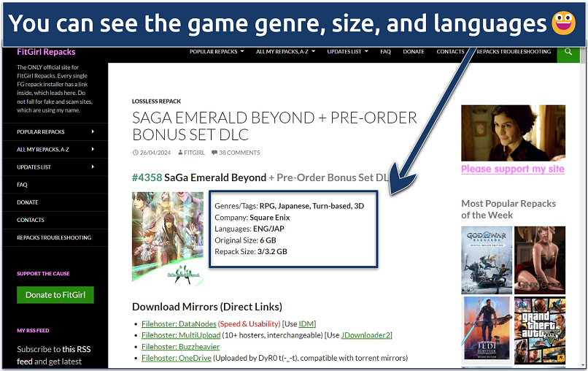Click the Lossless Repack category label
The height and width of the screenshot is (371, 588).
click(156, 102)
